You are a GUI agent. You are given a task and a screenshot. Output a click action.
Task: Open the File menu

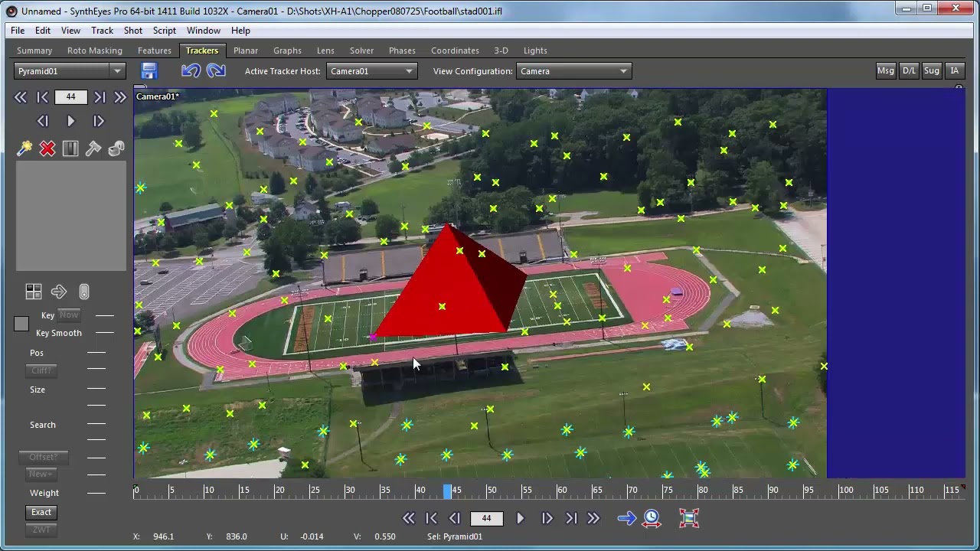[x=18, y=31]
